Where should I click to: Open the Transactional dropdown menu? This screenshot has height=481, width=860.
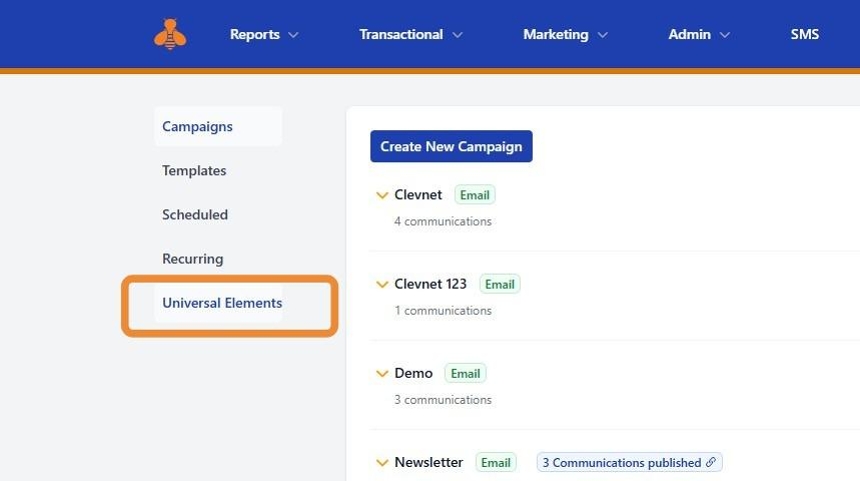(x=411, y=34)
